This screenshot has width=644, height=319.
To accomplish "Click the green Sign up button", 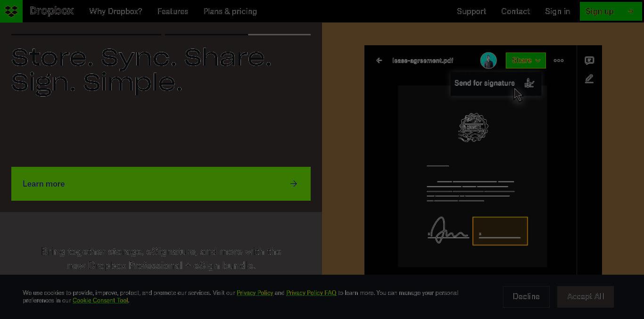I will [611, 11].
